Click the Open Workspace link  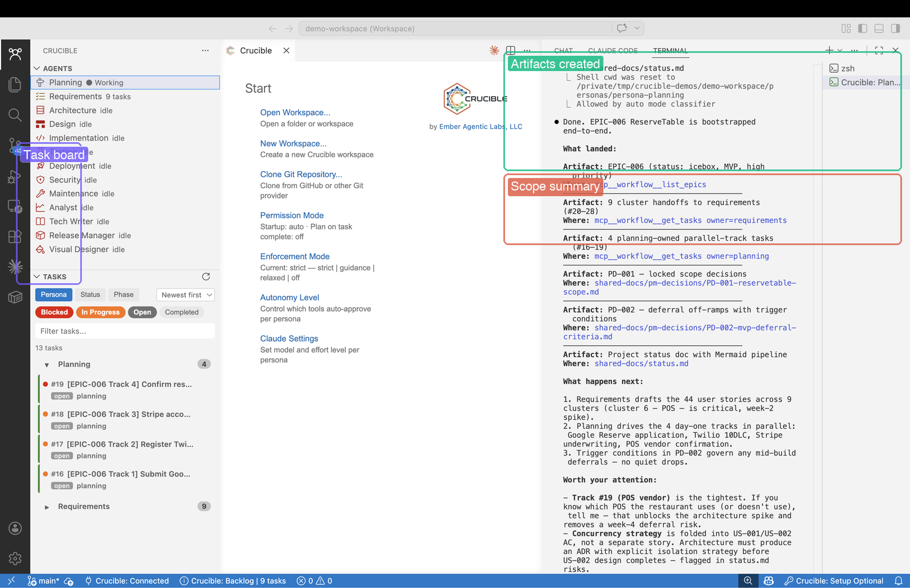tap(295, 113)
